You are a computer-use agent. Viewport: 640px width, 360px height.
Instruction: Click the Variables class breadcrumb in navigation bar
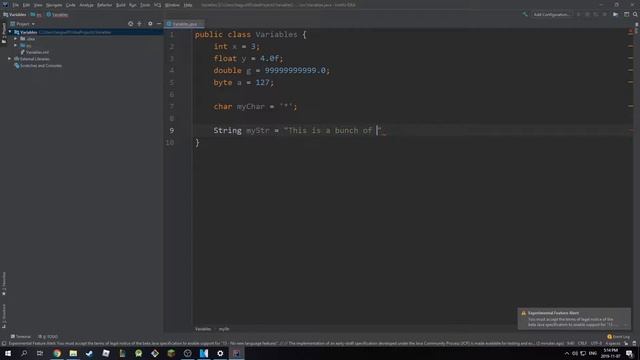(57, 14)
